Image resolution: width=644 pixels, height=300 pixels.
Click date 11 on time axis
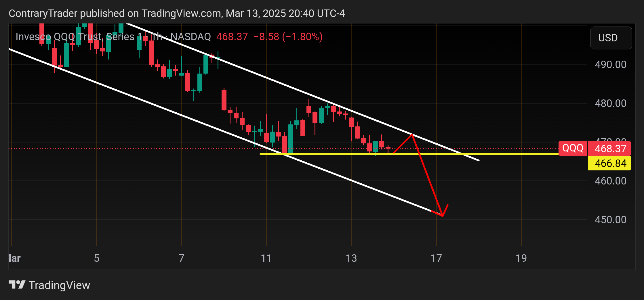pyautogui.click(x=266, y=258)
